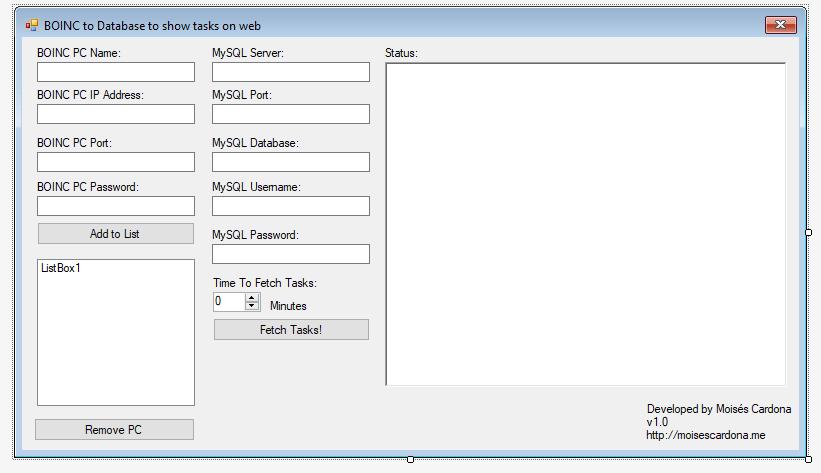821x473 pixels.
Task: Click the MySQL Username: label
Action: [257, 187]
